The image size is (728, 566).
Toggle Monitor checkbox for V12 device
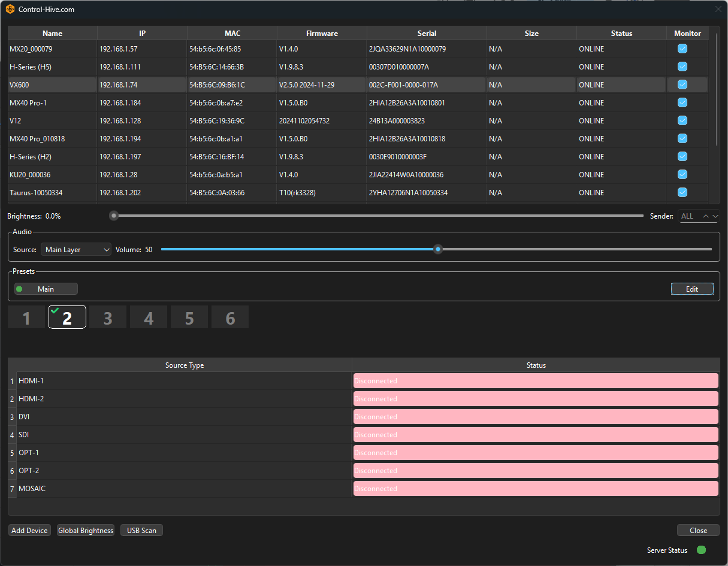(x=682, y=121)
